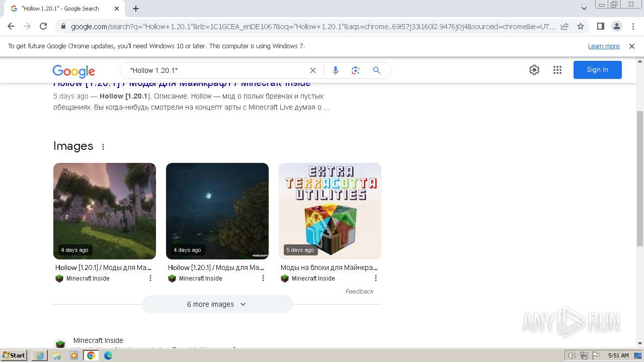Open Моды на блоки для Майнкрафт image title
This screenshot has width=644, height=362.
[x=329, y=267]
